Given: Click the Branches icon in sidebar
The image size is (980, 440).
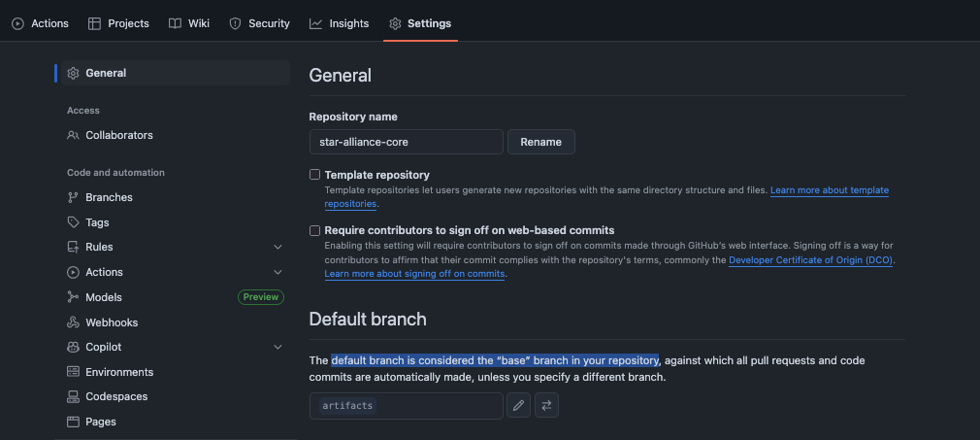Looking at the screenshot, I should click(x=73, y=197).
